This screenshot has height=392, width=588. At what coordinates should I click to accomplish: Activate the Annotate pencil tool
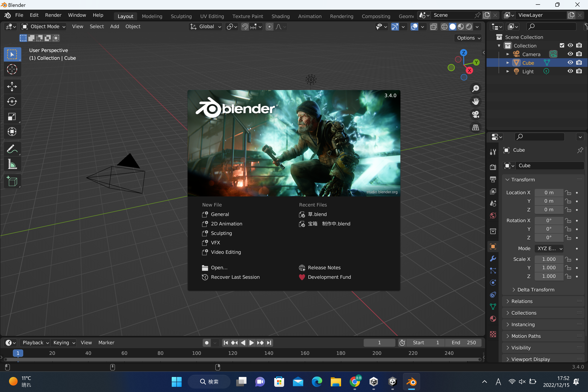point(12,149)
